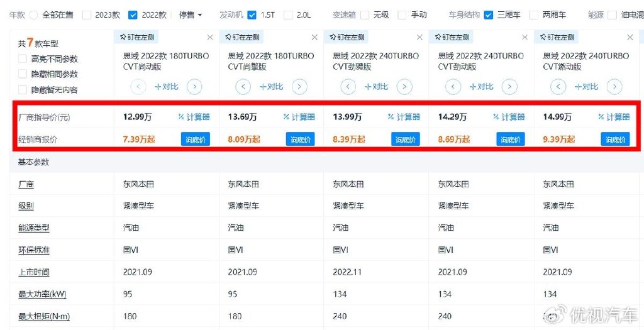Check the 2023款 model year filter
The image size is (644, 330).
[87, 15]
